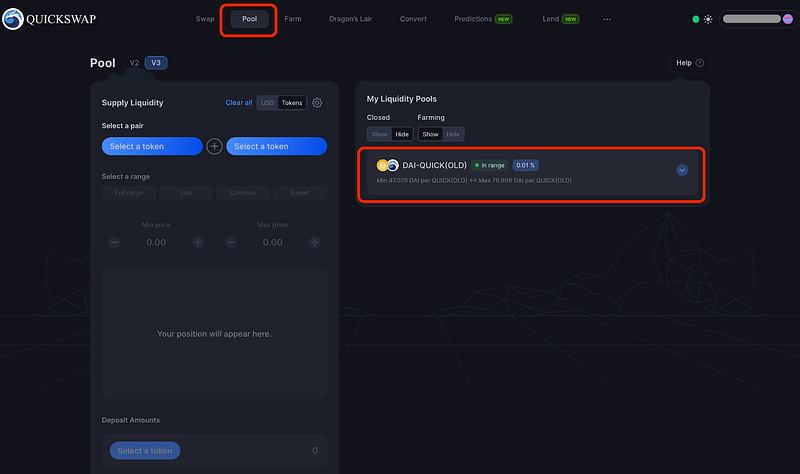Viewport: 800px width, 474px height.
Task: Open the Swap tab
Action: 205,19
